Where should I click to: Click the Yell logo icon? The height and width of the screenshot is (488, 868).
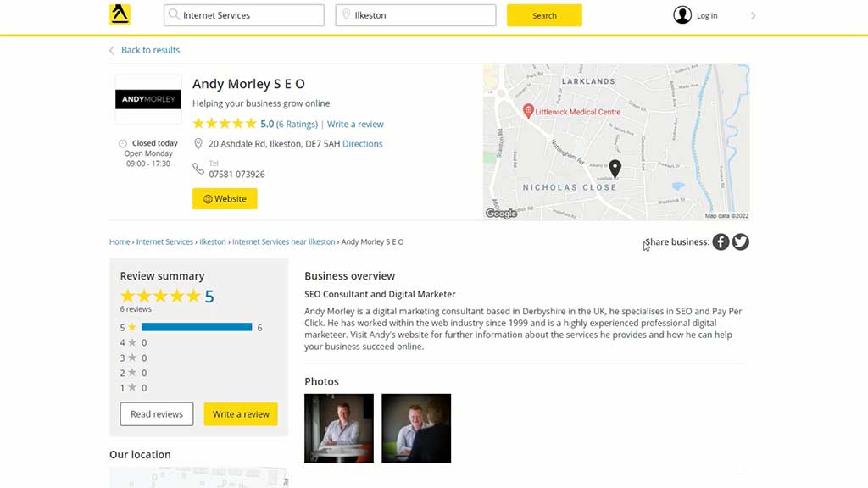pos(120,15)
